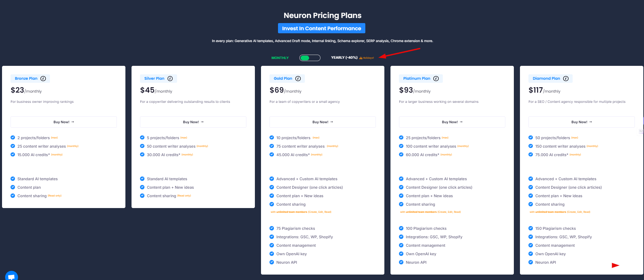Click the Diamond Plan info icon

(566, 79)
